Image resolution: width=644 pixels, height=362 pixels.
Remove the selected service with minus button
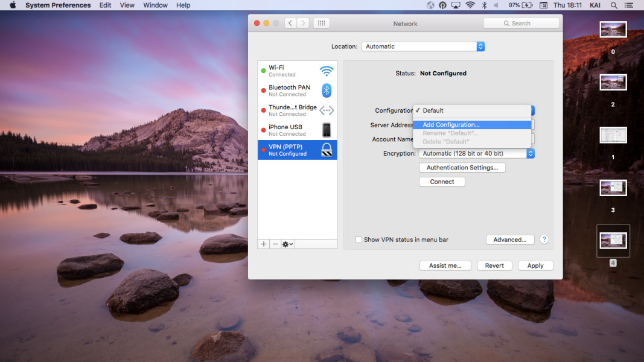click(x=275, y=244)
